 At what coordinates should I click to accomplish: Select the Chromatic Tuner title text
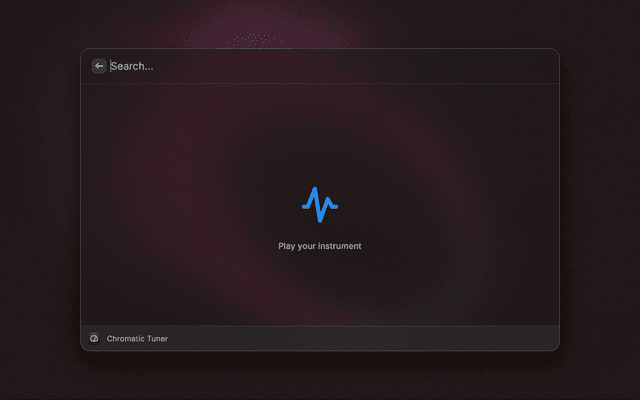coord(137,339)
